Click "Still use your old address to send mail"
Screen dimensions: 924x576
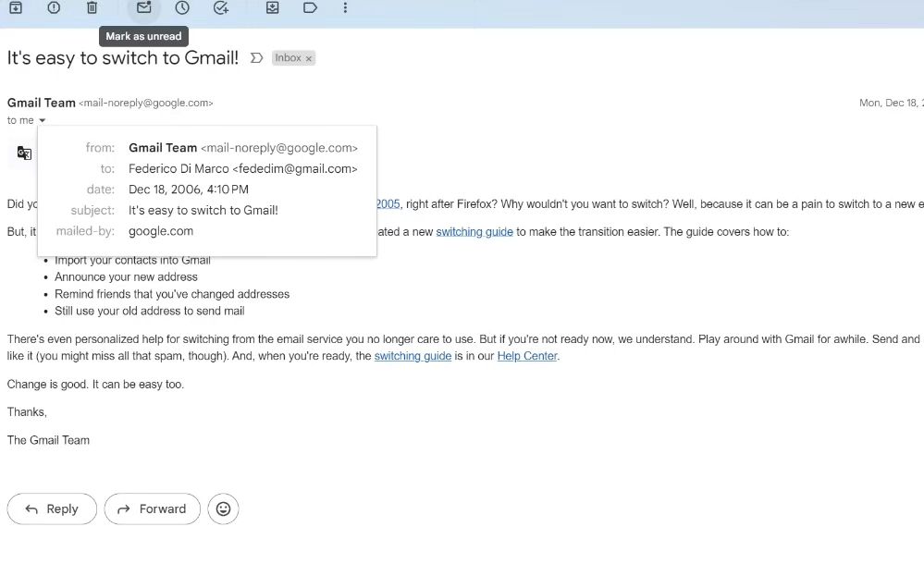click(x=150, y=311)
